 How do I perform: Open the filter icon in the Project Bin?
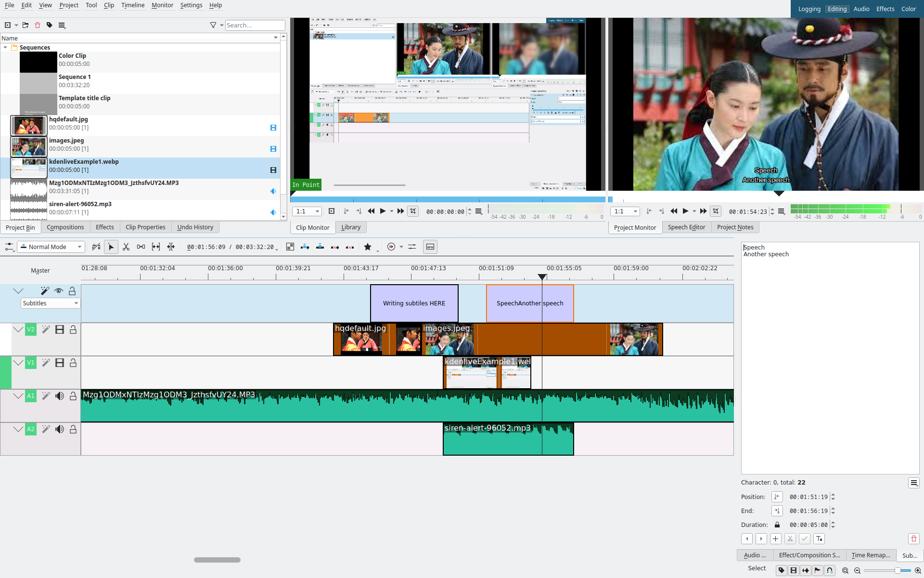coord(213,25)
